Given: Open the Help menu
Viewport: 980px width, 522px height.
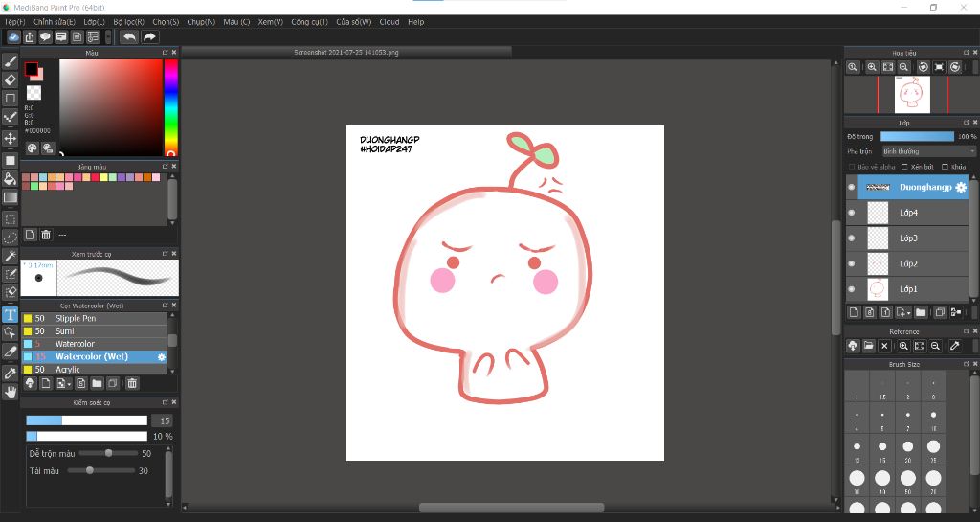Looking at the screenshot, I should pyautogui.click(x=415, y=22).
